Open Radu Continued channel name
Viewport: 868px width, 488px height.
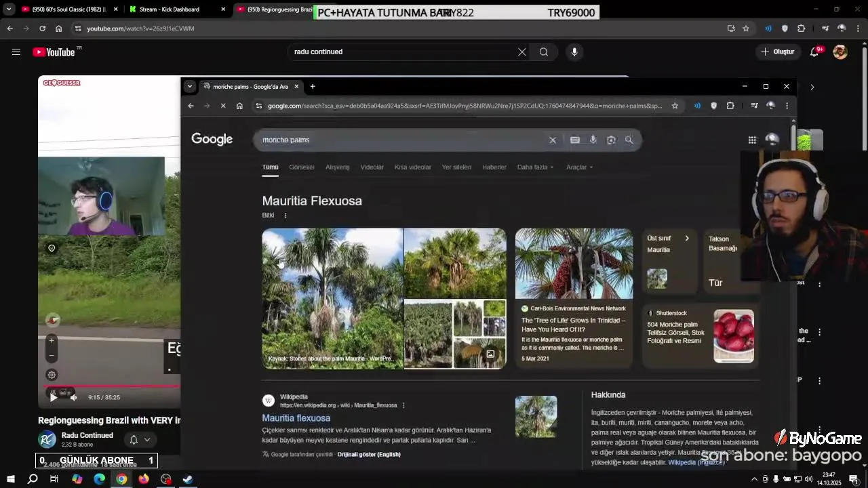pos(87,435)
